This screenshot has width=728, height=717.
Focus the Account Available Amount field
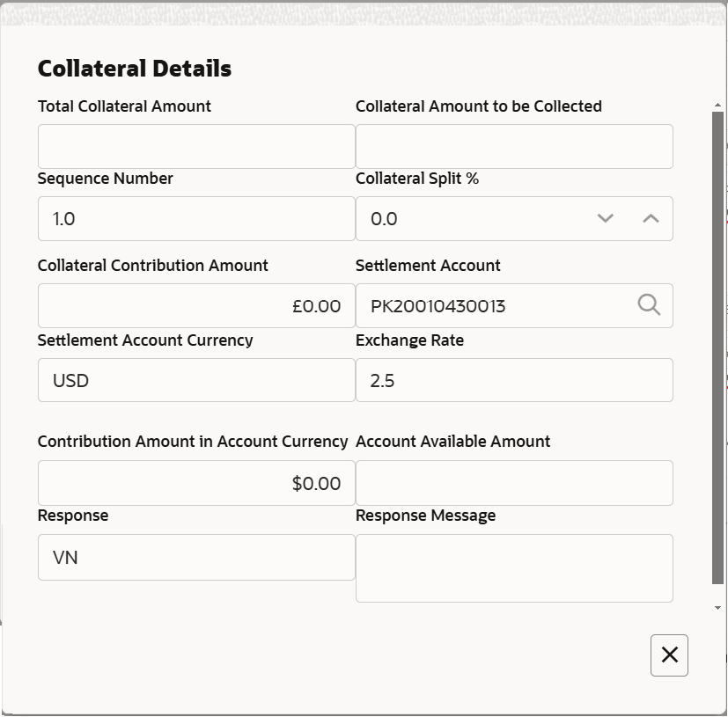(514, 483)
